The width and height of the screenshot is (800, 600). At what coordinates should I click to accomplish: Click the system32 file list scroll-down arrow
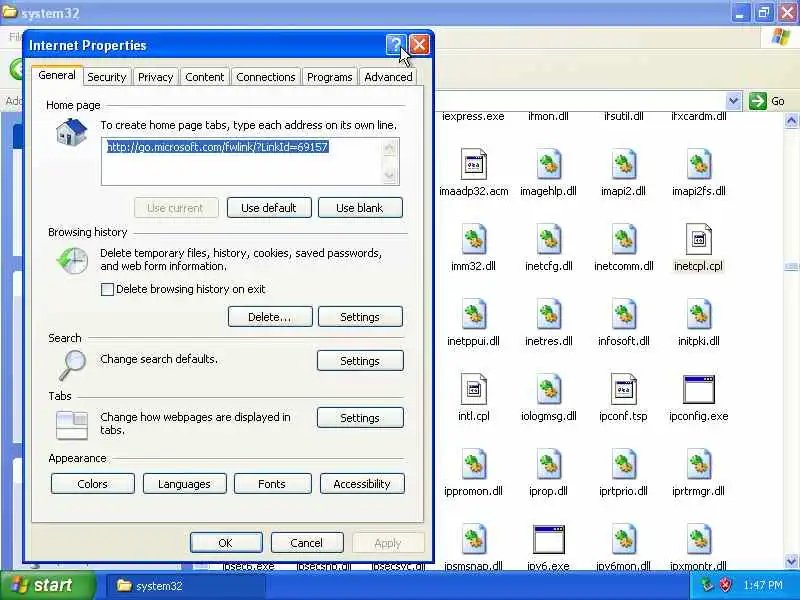click(791, 561)
